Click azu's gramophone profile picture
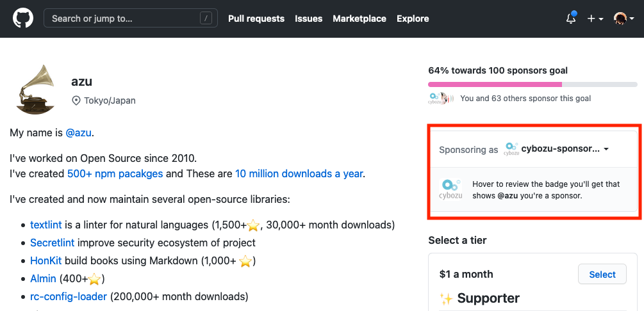The height and width of the screenshot is (311, 644). click(35, 89)
